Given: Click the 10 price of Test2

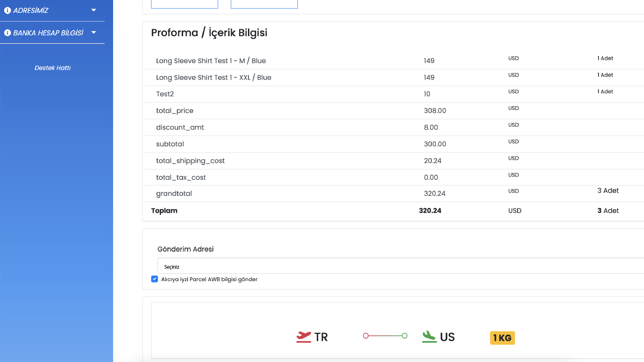Looking at the screenshot, I should pyautogui.click(x=427, y=94).
